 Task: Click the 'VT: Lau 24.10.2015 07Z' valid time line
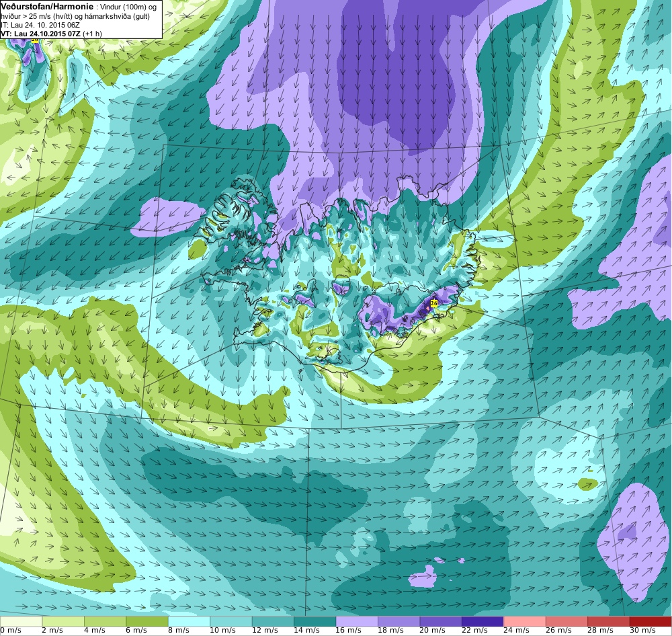click(x=41, y=34)
